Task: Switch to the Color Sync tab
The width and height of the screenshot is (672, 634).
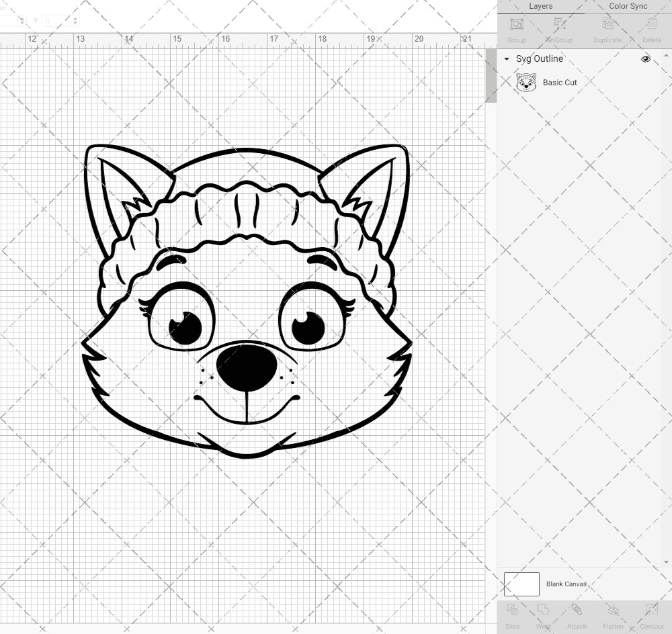Action: pos(628,6)
